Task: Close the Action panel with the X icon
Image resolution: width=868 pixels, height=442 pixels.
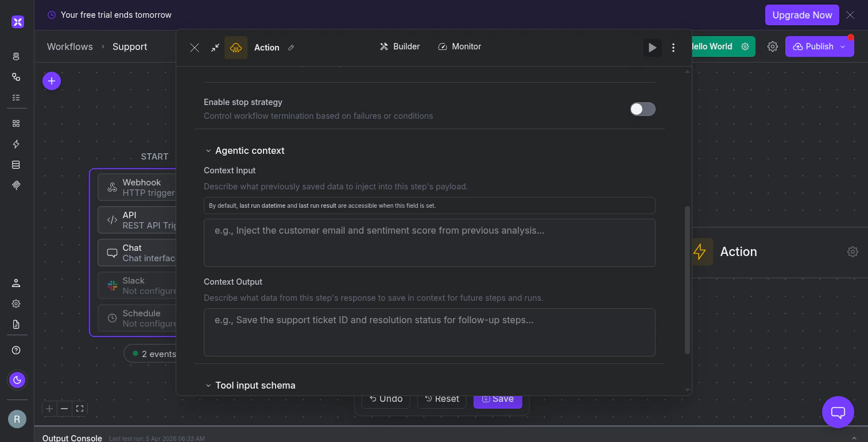Action: pos(195,48)
